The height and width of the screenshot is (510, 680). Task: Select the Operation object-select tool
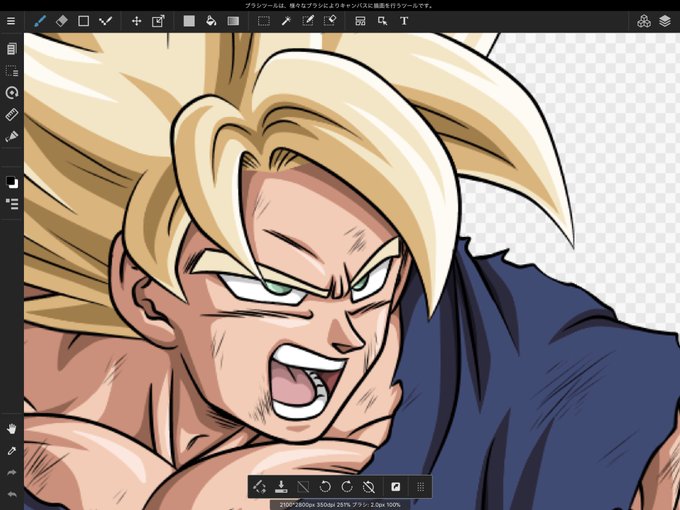tap(382, 21)
